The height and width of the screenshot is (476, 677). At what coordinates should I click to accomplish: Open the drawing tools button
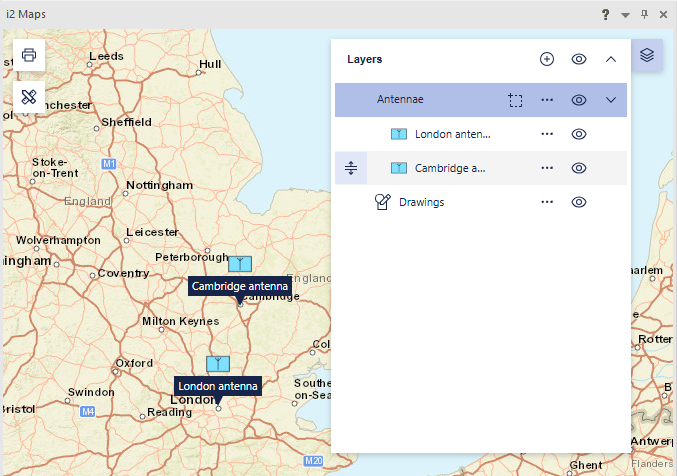point(29,97)
